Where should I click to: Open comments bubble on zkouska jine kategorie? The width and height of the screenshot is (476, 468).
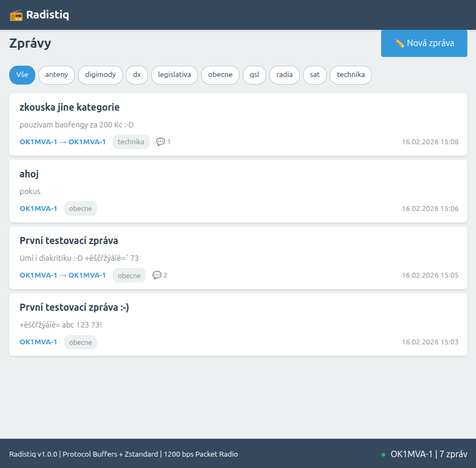tap(163, 142)
